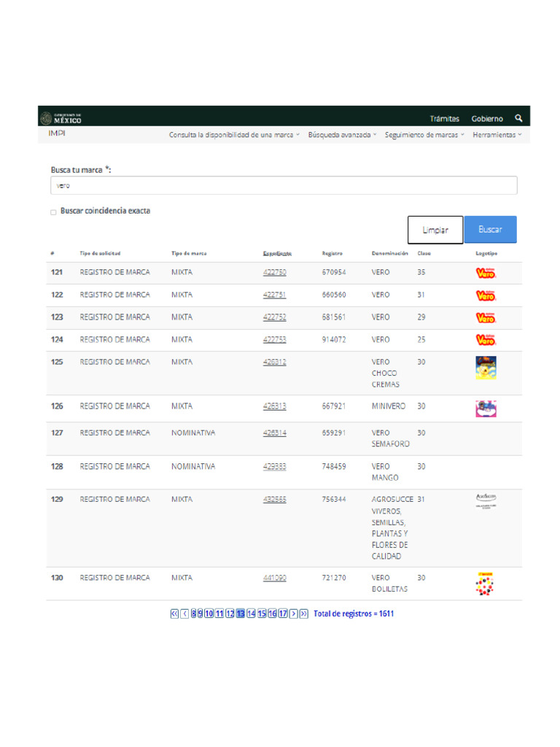
Task: Click the Busca tu marca text field
Action: tap(284, 185)
